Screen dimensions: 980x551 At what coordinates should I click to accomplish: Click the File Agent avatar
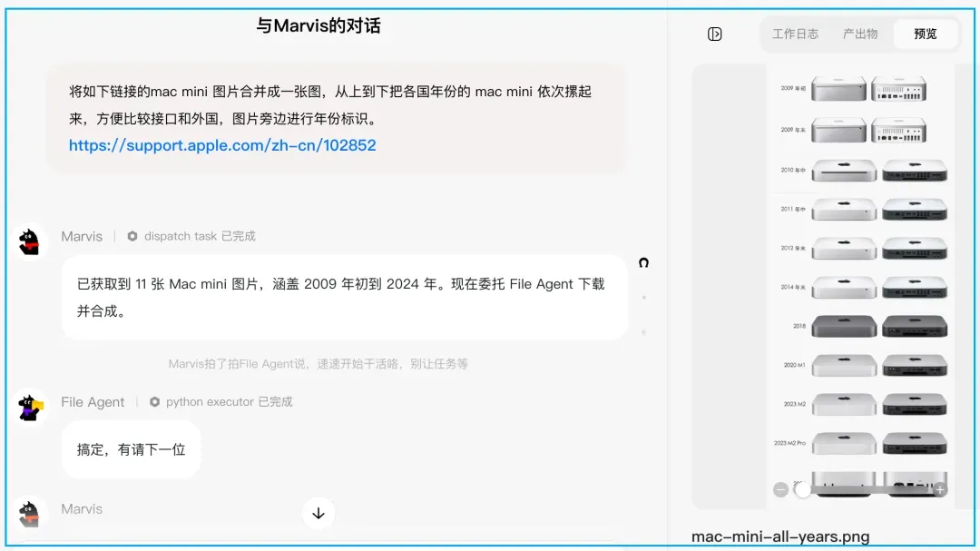click(29, 408)
